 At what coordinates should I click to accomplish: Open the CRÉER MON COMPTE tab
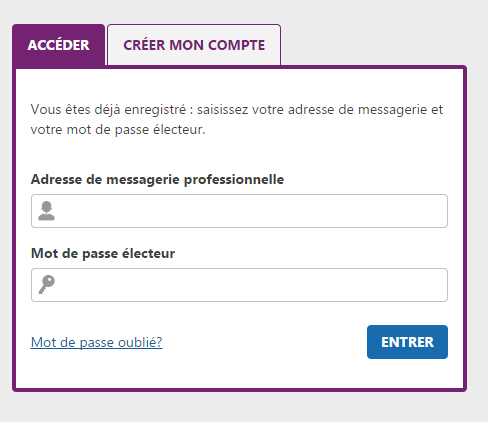(x=194, y=45)
